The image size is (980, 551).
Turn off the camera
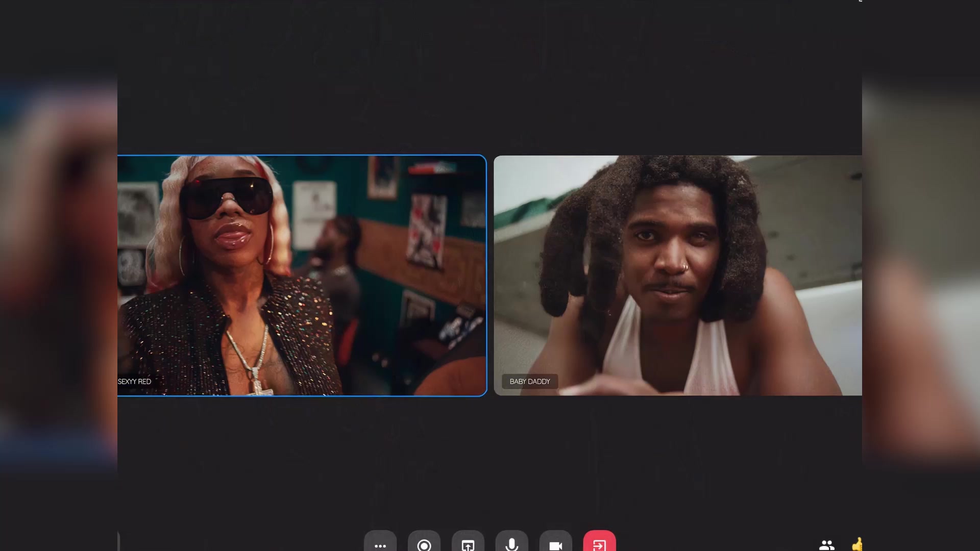point(556,542)
